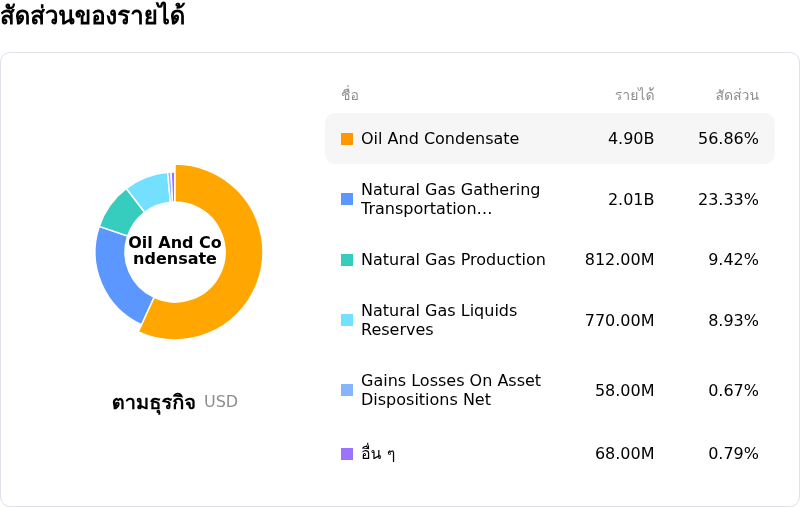The height and width of the screenshot is (507, 800).
Task: Select the อื่น ๆ row label
Action: [378, 453]
